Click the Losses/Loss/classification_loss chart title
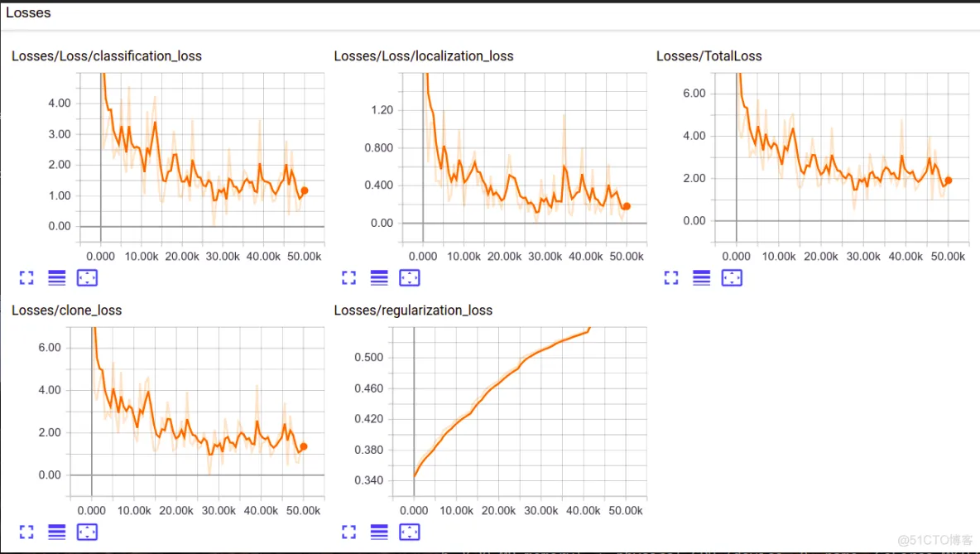Viewport: 980px width, 554px height. tap(107, 56)
